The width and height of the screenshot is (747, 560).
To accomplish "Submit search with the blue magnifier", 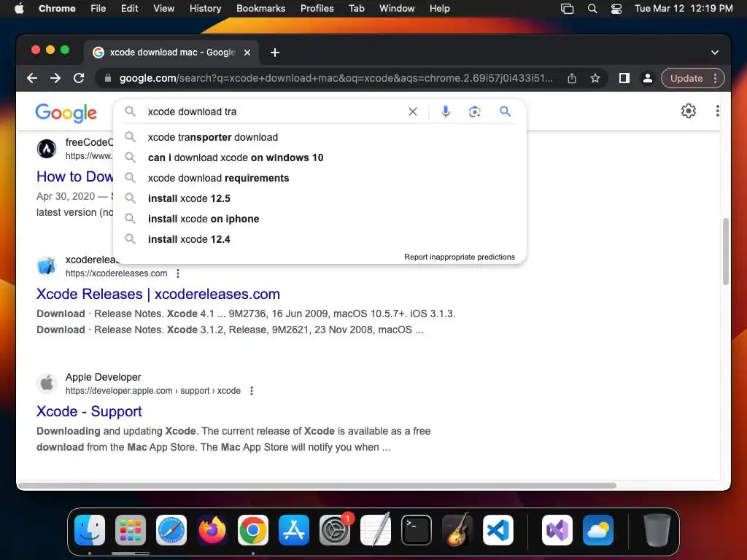I will click(505, 112).
